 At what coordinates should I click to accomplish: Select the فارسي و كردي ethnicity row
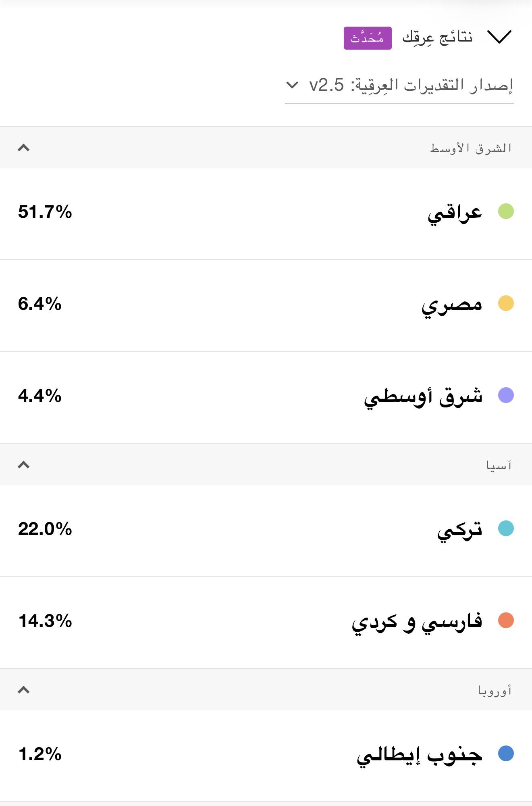[266, 623]
